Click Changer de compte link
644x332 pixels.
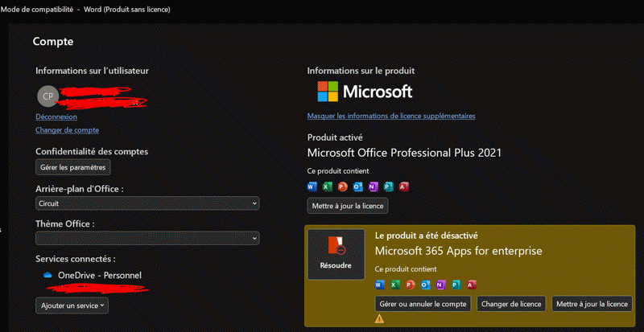click(x=68, y=130)
